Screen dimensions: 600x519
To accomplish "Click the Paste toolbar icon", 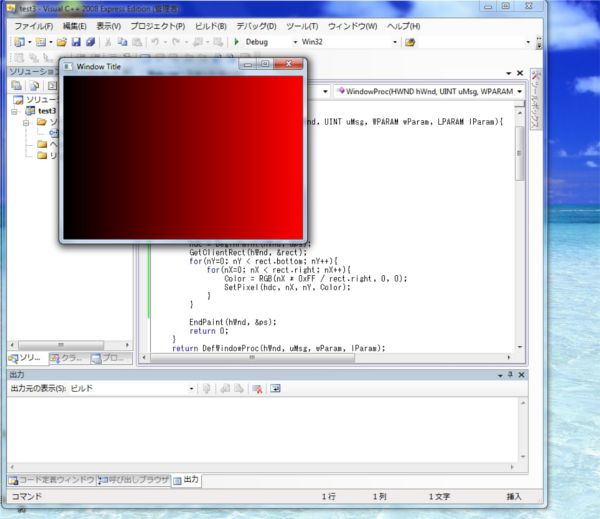I will (137, 42).
